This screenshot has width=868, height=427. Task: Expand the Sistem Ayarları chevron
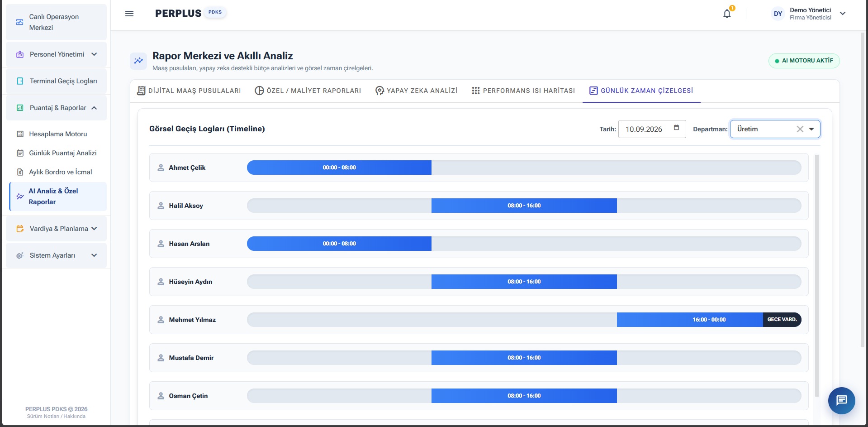[x=94, y=255]
